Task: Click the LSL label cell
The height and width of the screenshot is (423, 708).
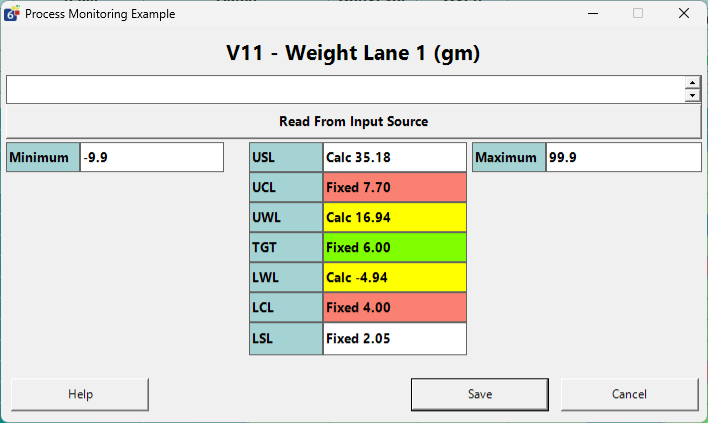Action: coord(286,339)
